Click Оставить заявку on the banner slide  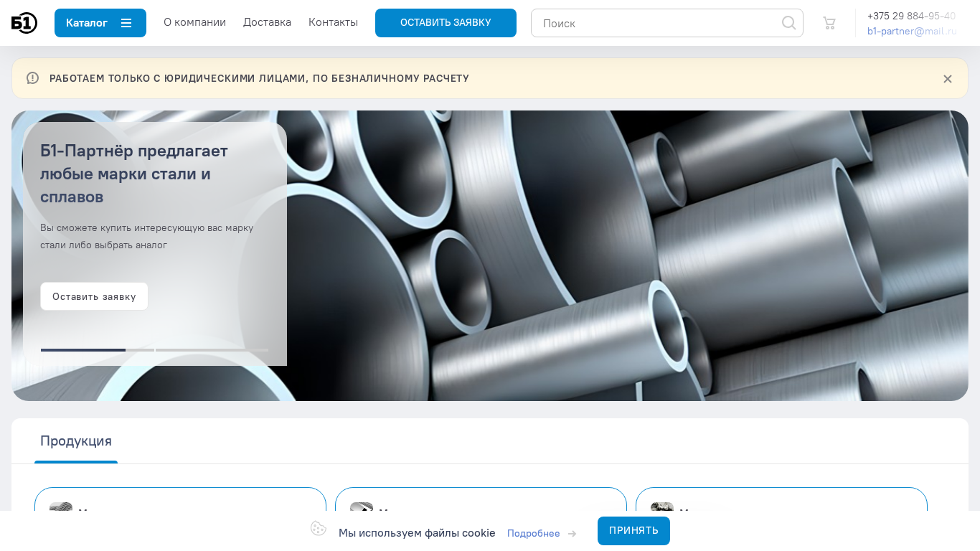pos(94,296)
